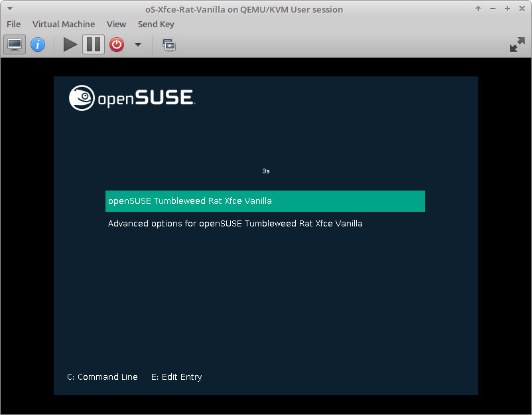Viewport: 532px width, 415px height.
Task: Maximize the window with the plus button
Action: (x=507, y=9)
